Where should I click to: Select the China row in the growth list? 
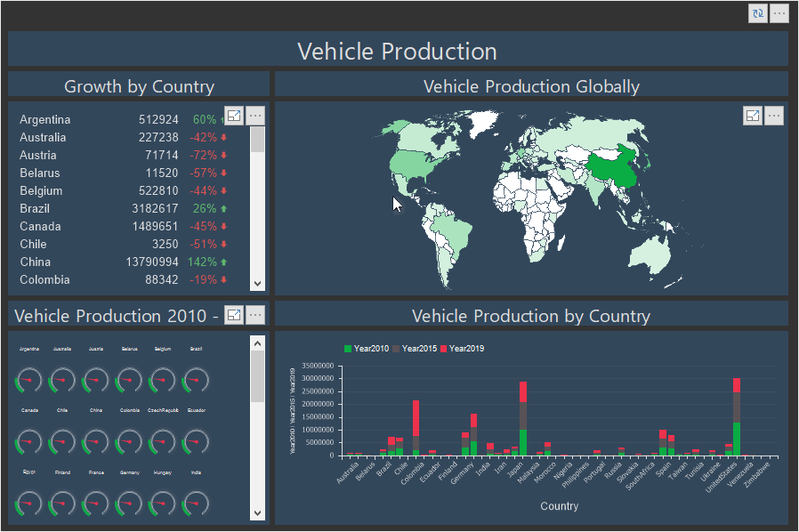click(x=36, y=262)
